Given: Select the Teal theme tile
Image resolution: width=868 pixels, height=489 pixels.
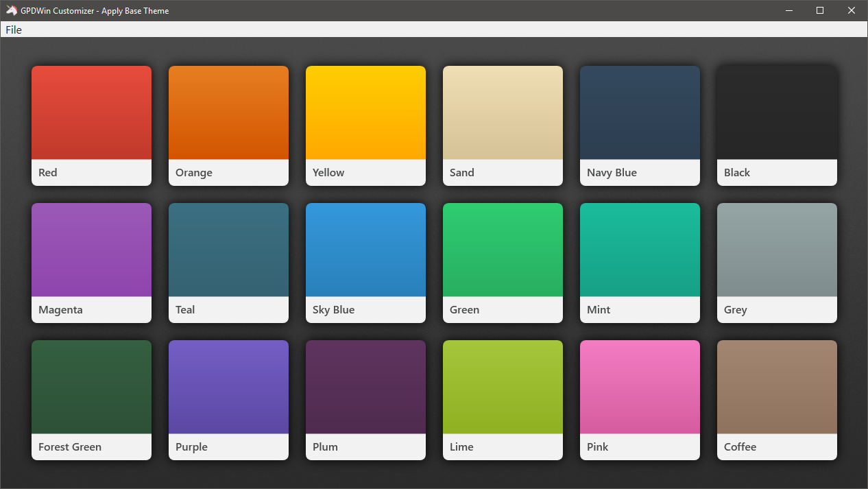Looking at the screenshot, I should coord(228,263).
